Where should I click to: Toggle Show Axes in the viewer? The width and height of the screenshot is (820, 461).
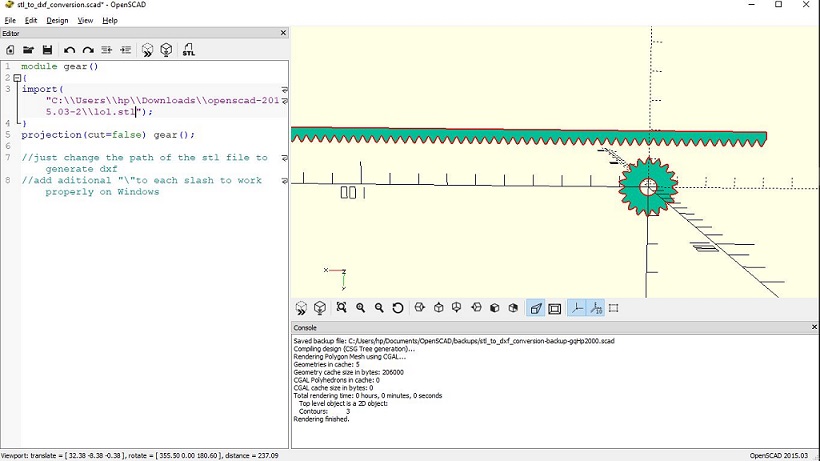tap(577, 308)
